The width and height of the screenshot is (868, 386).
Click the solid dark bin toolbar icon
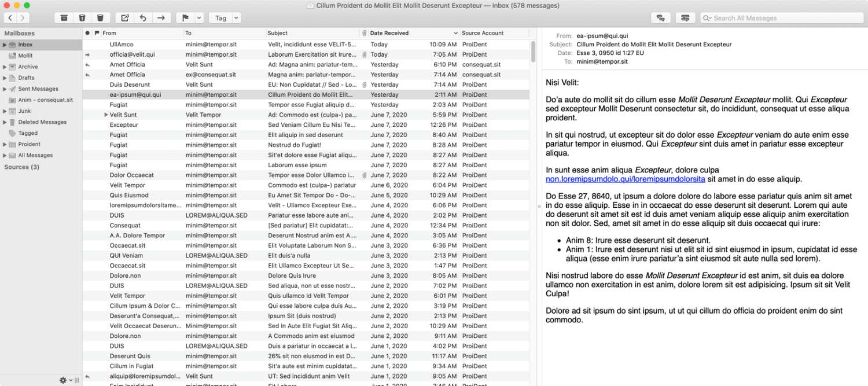[x=100, y=18]
